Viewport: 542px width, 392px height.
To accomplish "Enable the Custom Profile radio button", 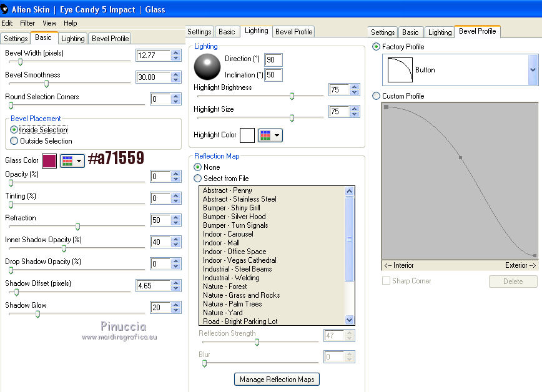I will (376, 96).
